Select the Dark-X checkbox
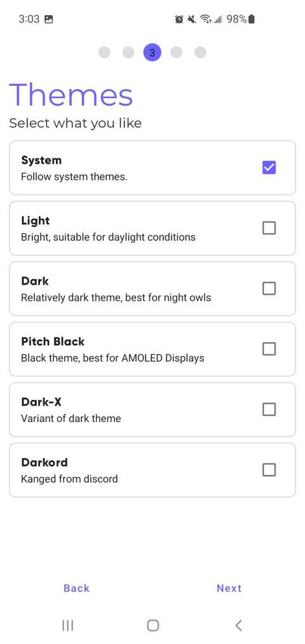Image resolution: width=305 pixels, height=644 pixels. pyautogui.click(x=269, y=409)
